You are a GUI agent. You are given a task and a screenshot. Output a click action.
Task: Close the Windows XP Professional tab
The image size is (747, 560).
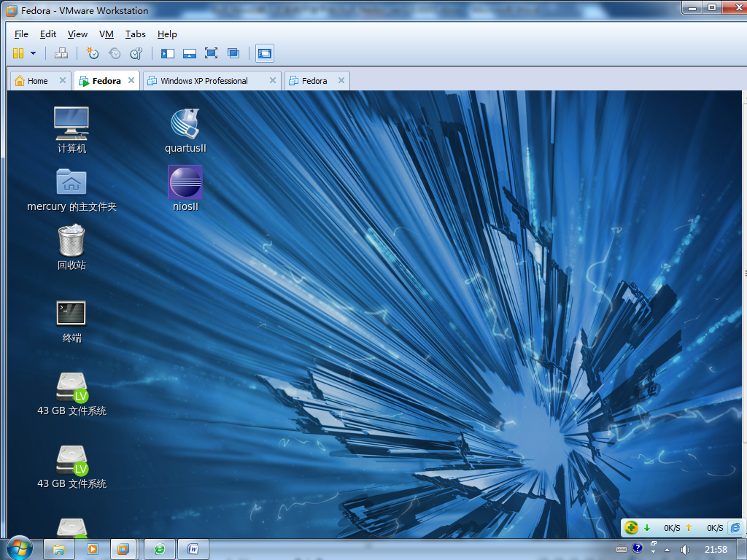click(x=273, y=80)
